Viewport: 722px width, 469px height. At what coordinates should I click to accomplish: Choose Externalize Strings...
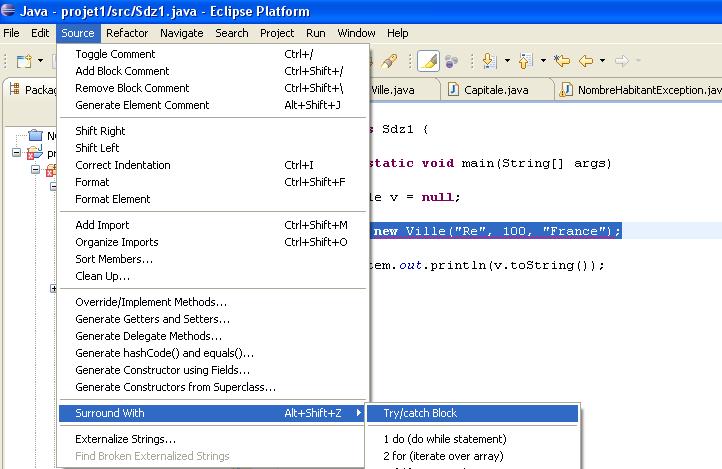[x=212, y=439]
